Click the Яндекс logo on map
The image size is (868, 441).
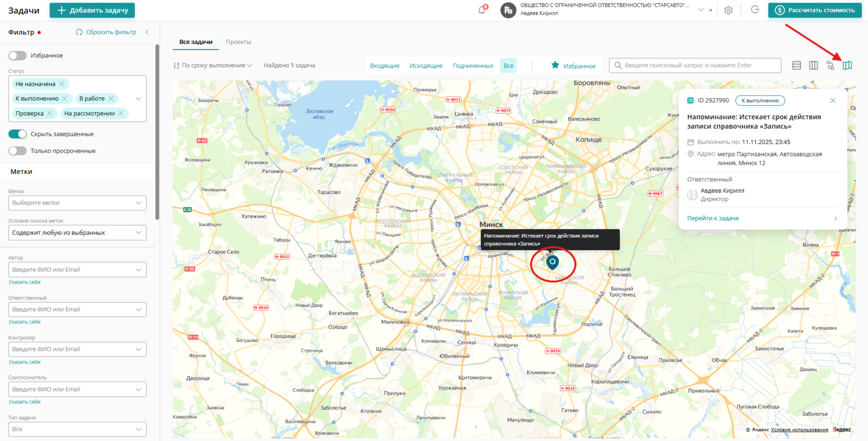click(x=842, y=430)
